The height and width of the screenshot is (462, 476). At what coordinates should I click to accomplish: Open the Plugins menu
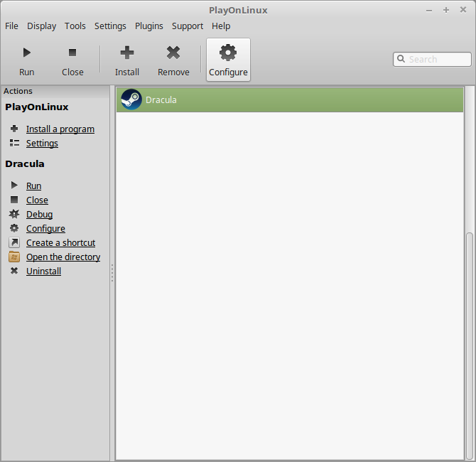pyautogui.click(x=149, y=26)
